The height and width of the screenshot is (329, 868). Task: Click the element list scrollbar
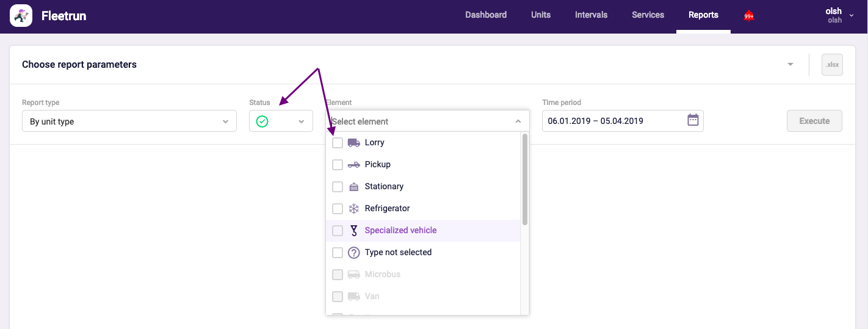(525, 180)
